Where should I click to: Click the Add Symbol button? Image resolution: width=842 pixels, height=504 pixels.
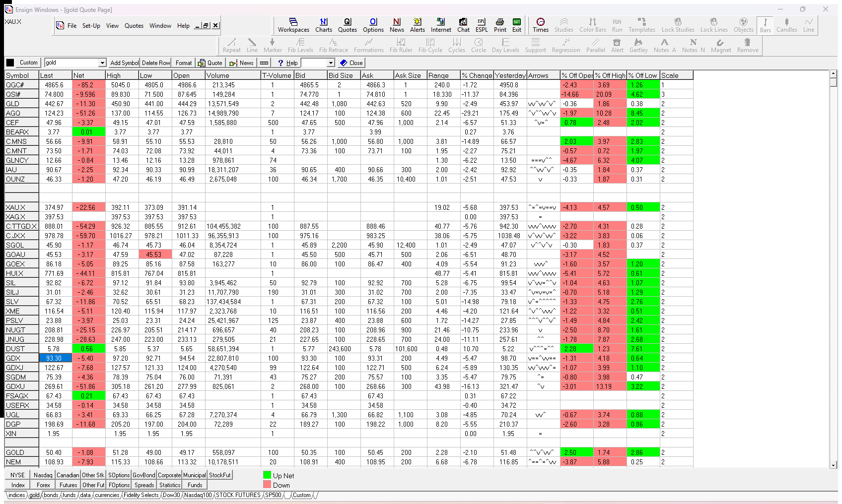click(x=125, y=63)
